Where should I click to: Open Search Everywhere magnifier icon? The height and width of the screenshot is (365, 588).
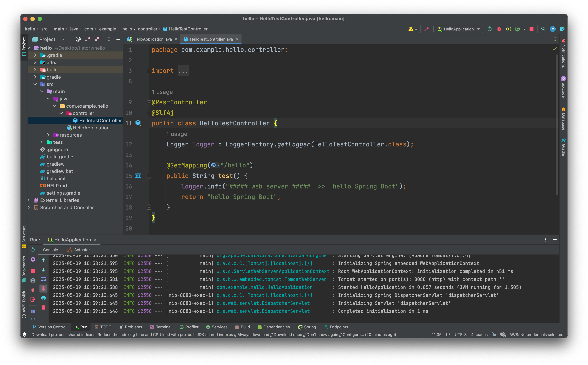pos(543,29)
